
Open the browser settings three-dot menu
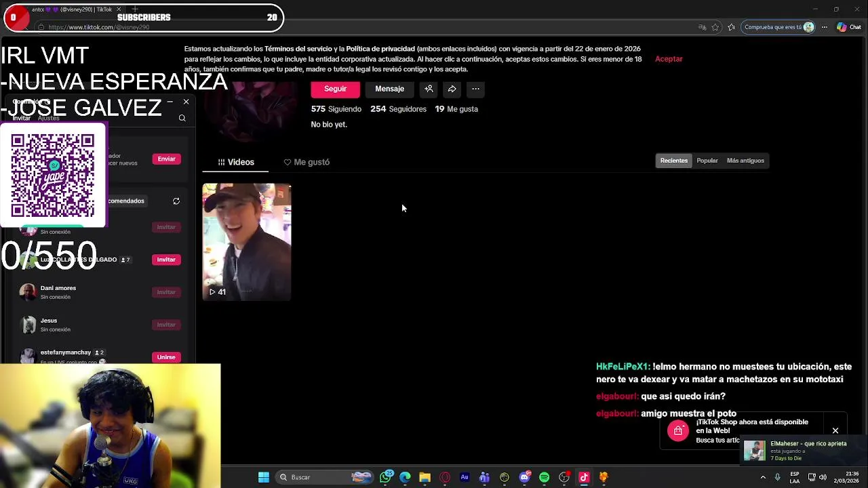825,27
